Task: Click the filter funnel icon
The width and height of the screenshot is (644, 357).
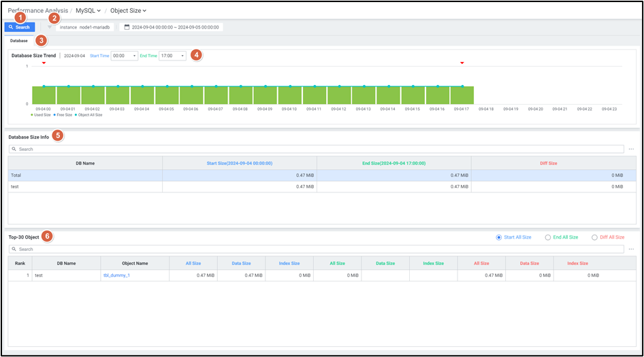Action: [x=49, y=27]
